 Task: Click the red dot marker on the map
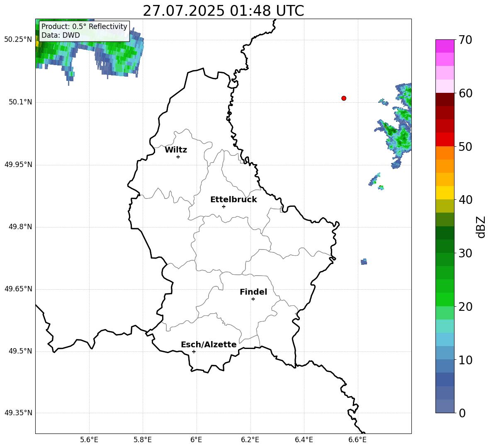point(343,98)
